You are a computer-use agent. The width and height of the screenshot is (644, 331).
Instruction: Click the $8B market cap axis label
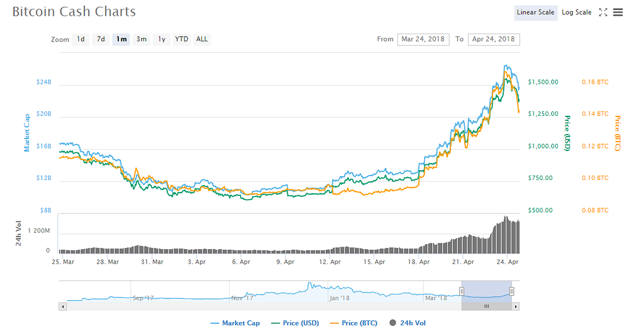tap(45, 211)
